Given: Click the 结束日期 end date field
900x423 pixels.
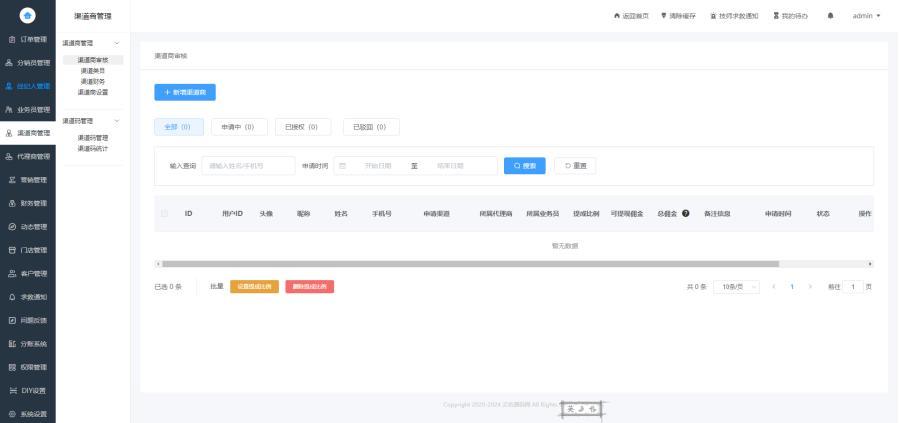Looking at the screenshot, I should pos(450,166).
